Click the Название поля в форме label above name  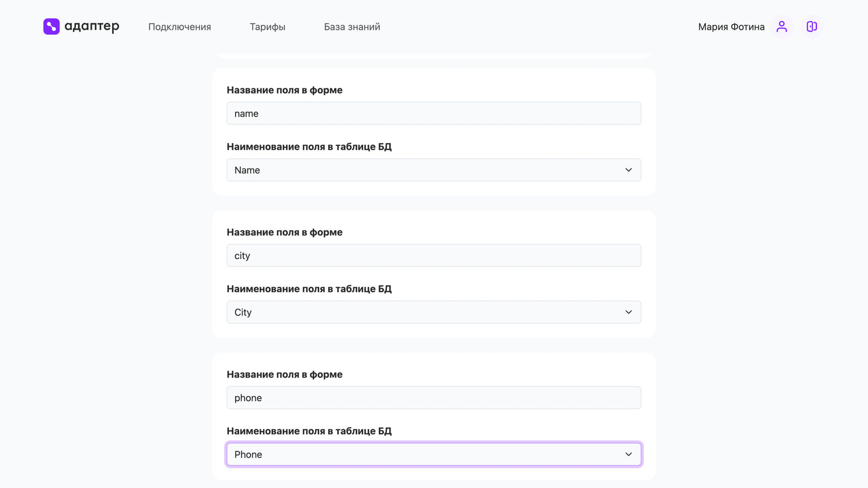click(284, 90)
